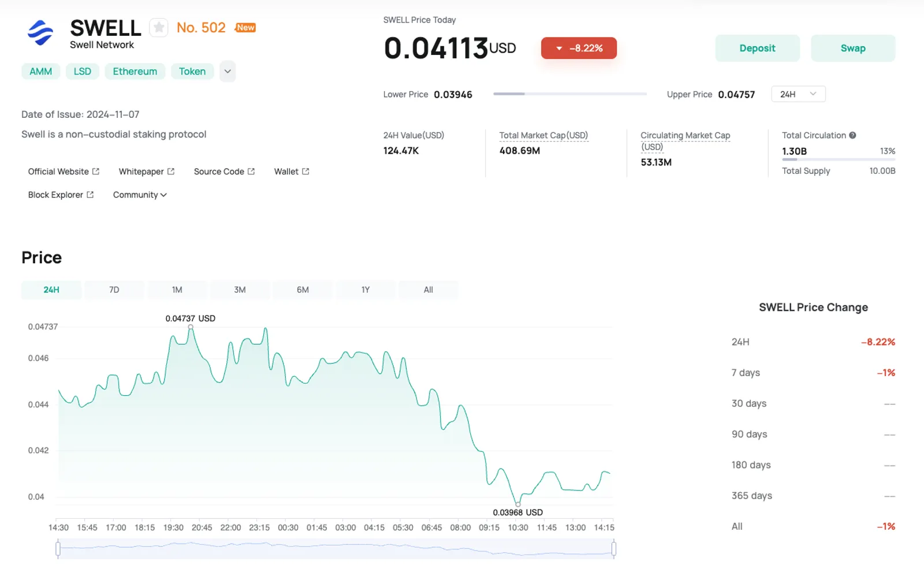
Task: Click the SWELL logo icon
Action: tap(40, 33)
